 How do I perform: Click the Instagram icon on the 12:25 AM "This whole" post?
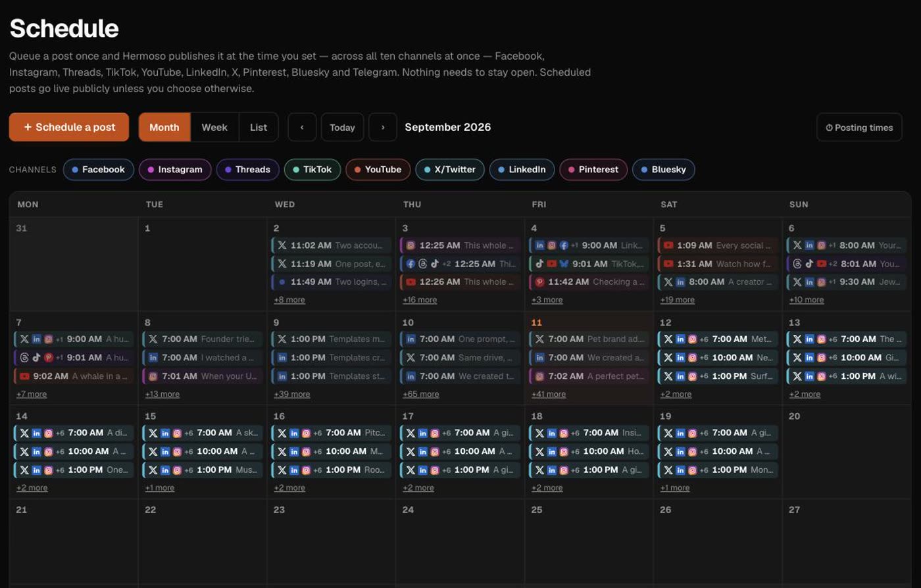coord(411,245)
